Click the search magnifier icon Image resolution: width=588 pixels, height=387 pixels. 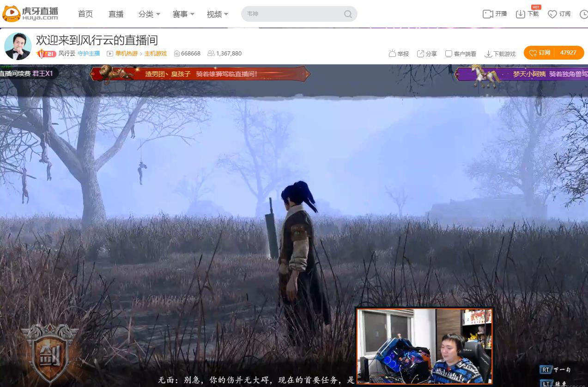[x=348, y=14]
